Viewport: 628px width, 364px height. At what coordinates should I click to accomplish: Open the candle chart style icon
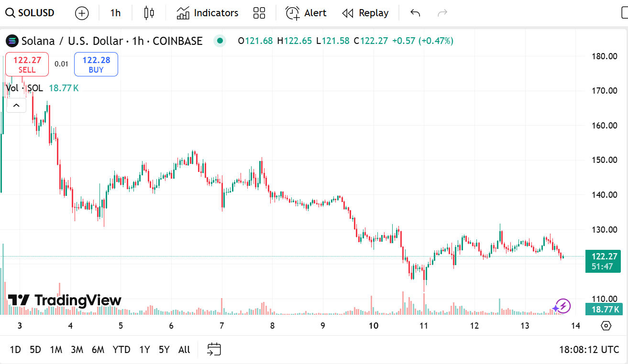(x=148, y=13)
